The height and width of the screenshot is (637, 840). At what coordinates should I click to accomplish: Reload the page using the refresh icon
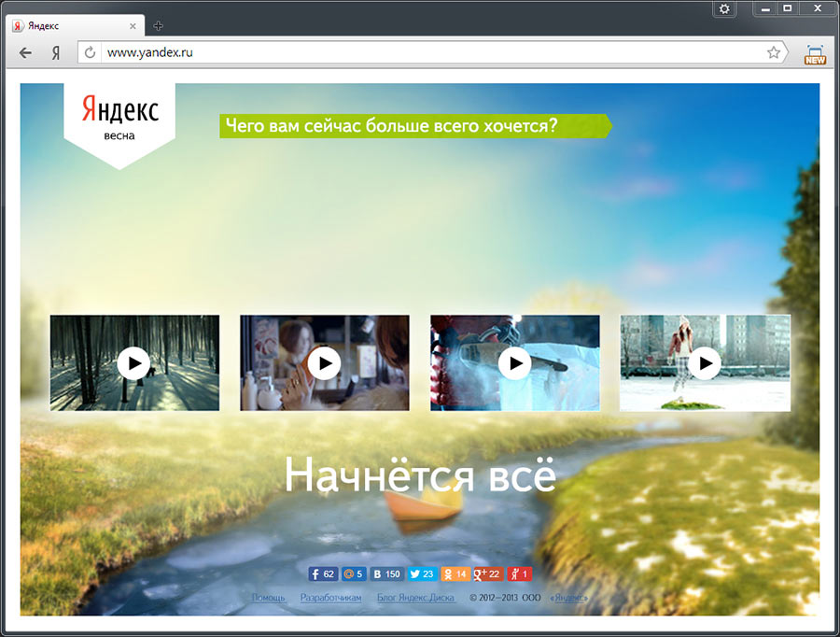[91, 53]
